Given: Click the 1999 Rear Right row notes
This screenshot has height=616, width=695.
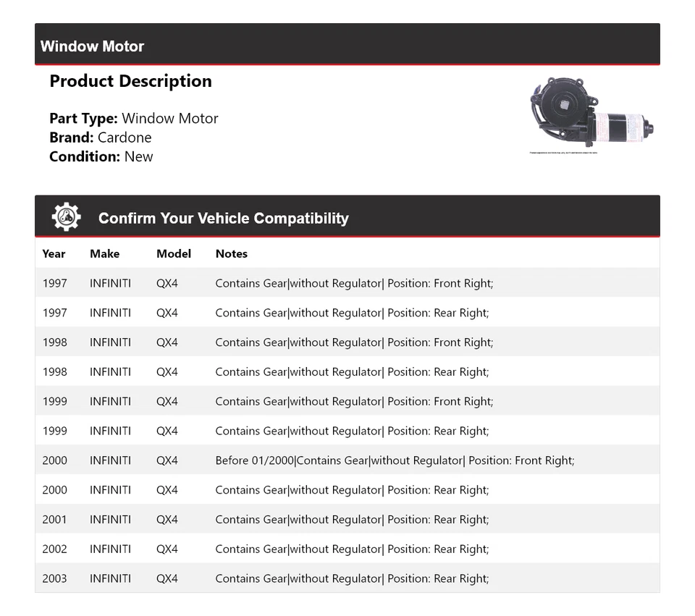Looking at the screenshot, I should [352, 431].
